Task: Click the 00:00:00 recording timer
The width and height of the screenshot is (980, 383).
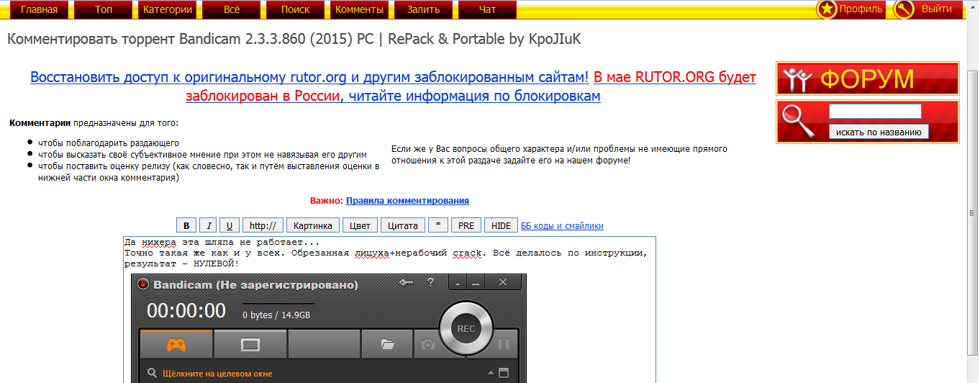Action: point(186,311)
